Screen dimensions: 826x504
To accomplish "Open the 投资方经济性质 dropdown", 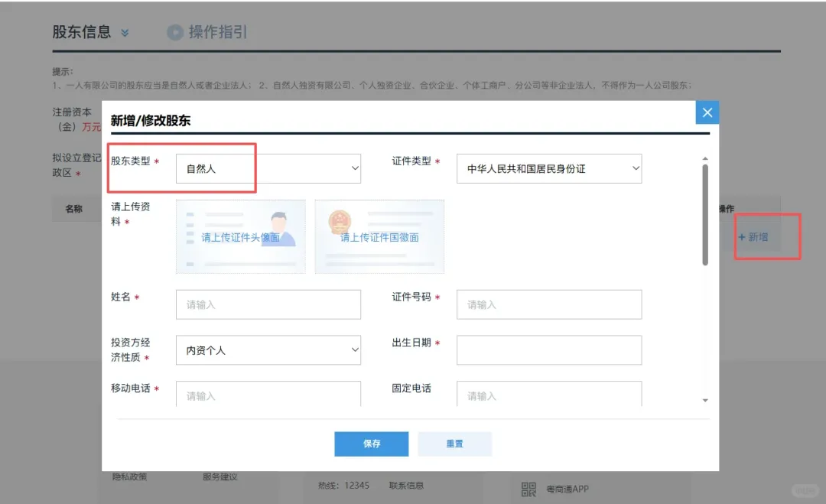I will pyautogui.click(x=268, y=350).
